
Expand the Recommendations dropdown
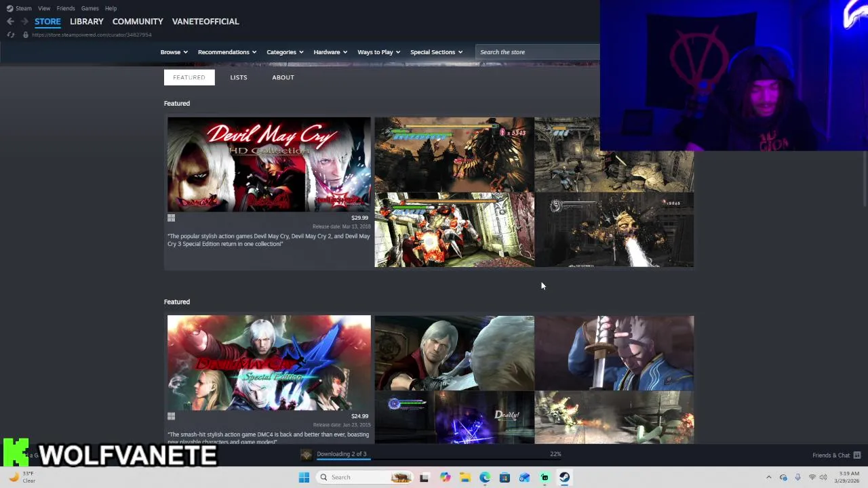(x=227, y=52)
